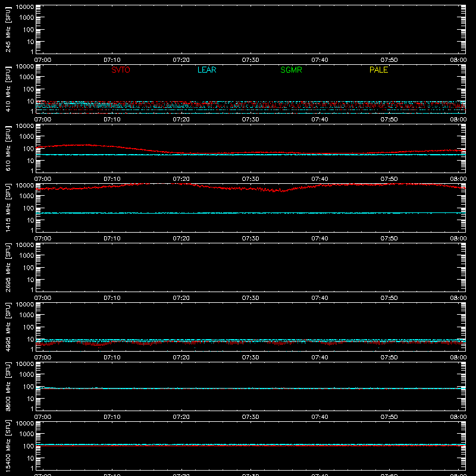The image size is (476, 476).
Task: Click the red SVTO station label
Action: (x=121, y=70)
